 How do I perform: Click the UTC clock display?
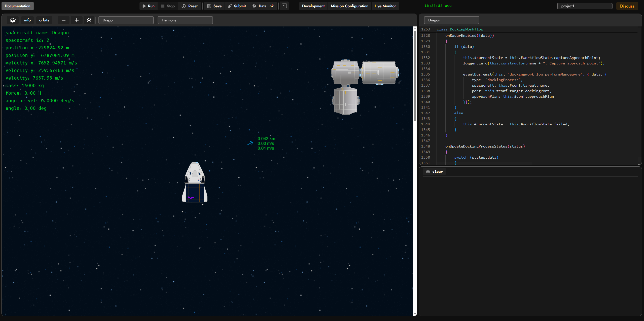tap(438, 6)
